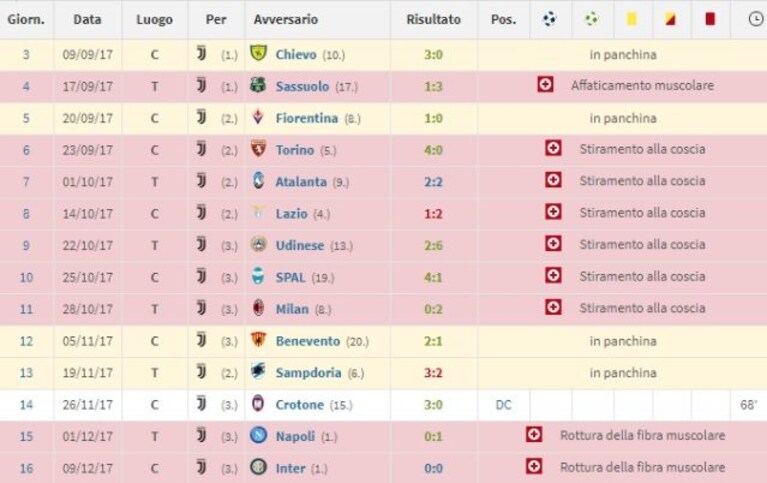This screenshot has height=483, width=767.
Task: Click the Avversario column header
Action: pos(286,20)
